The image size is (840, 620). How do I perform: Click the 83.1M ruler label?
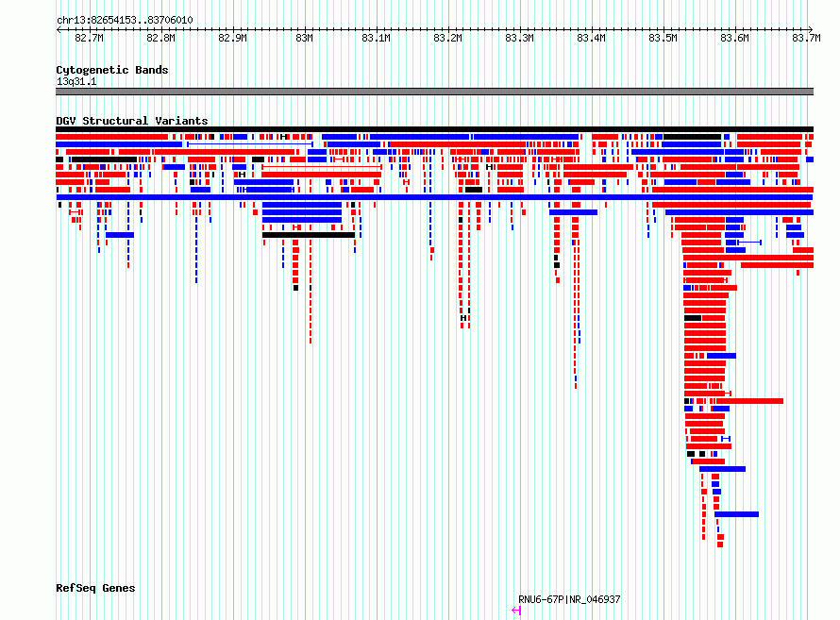click(x=376, y=38)
